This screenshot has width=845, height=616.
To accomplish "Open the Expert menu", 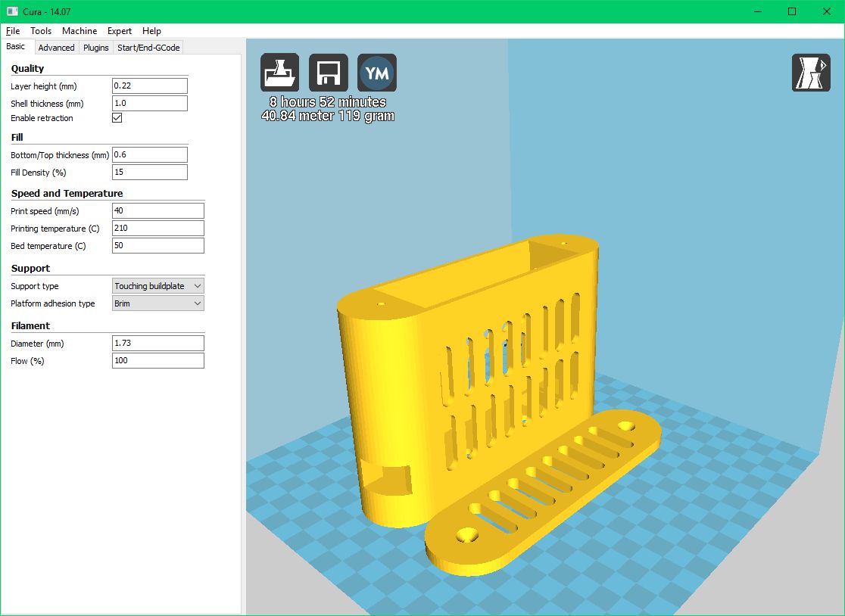I will 119,31.
